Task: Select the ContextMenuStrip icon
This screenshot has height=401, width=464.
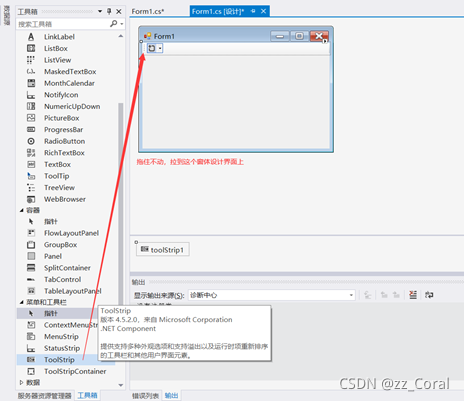Action: pos(31,325)
